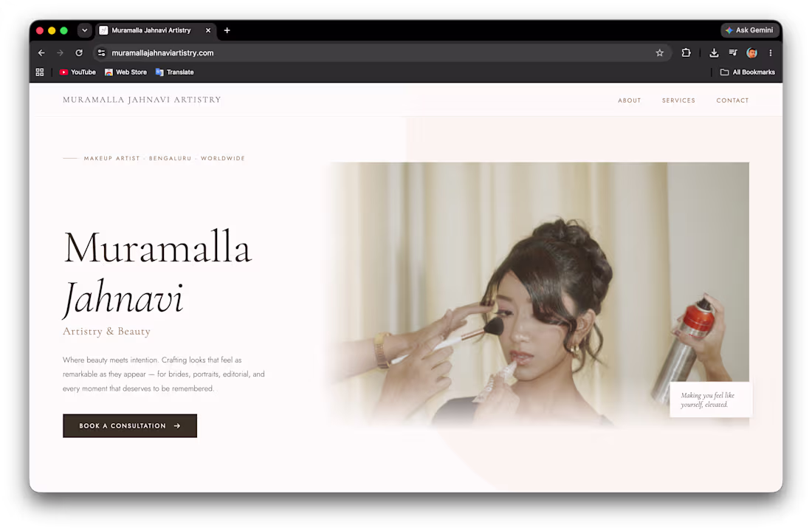Go to the Contact nav link
Image resolution: width=812 pixels, height=531 pixels.
point(732,100)
